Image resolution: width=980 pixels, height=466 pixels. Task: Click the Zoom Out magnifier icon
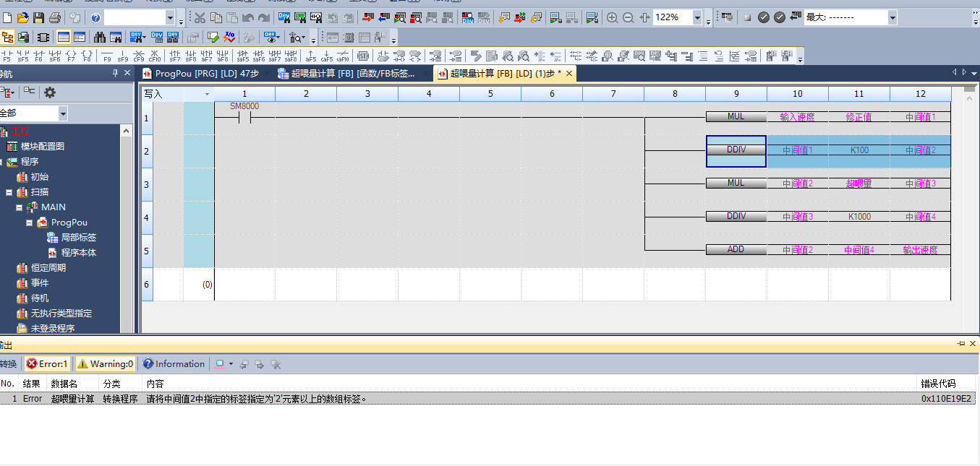click(x=629, y=17)
